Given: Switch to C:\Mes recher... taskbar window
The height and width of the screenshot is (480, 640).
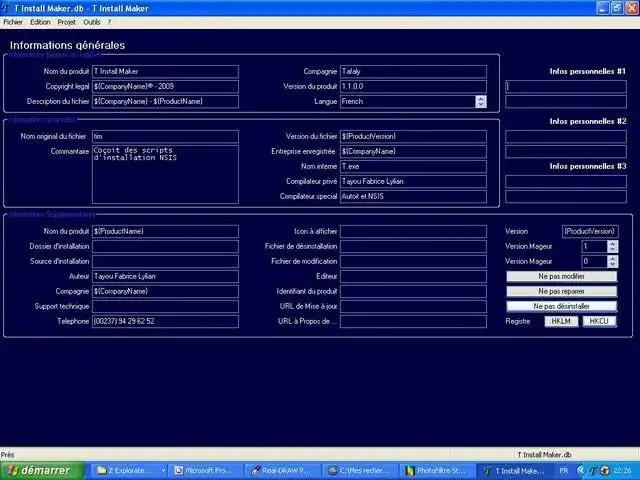Looking at the screenshot, I should (x=360, y=471).
